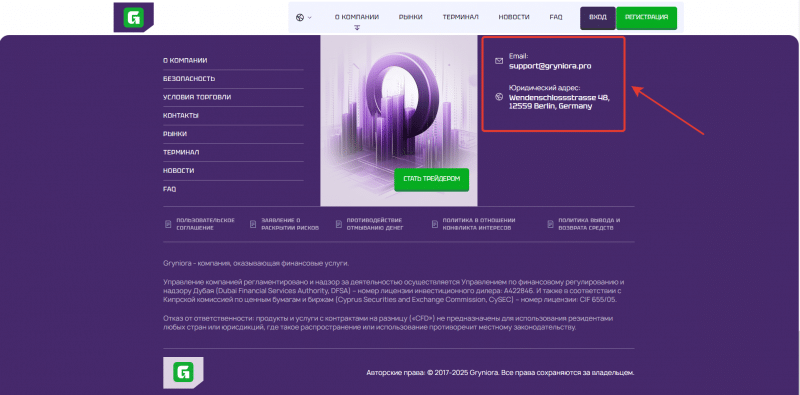This screenshot has width=800, height=395.
Task: Open РЫНКИ in top navigation
Action: pyautogui.click(x=411, y=17)
